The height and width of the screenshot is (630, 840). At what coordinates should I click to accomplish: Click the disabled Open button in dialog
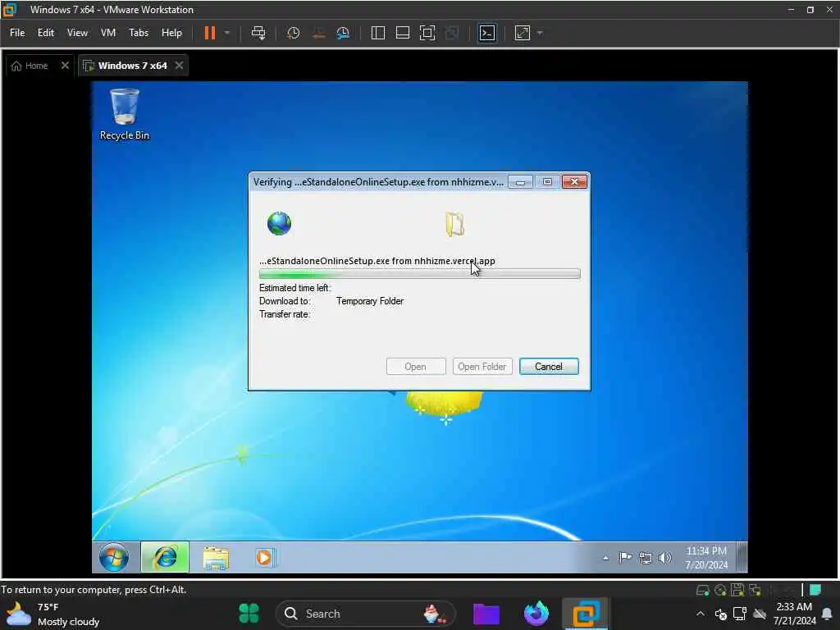coord(416,367)
